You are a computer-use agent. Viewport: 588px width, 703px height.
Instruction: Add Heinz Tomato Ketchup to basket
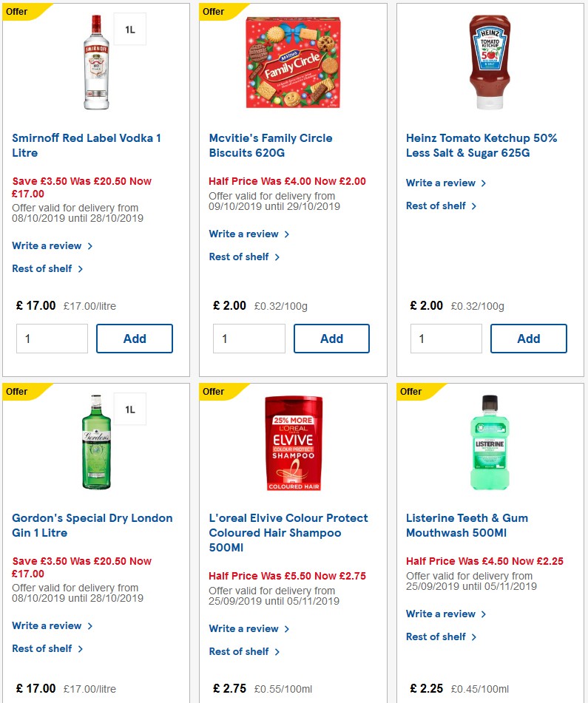click(x=529, y=338)
